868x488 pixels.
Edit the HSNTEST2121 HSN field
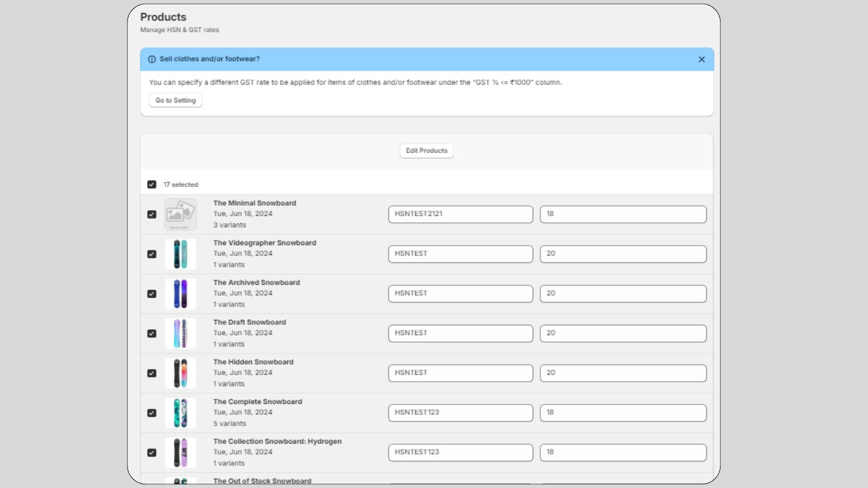coord(461,214)
